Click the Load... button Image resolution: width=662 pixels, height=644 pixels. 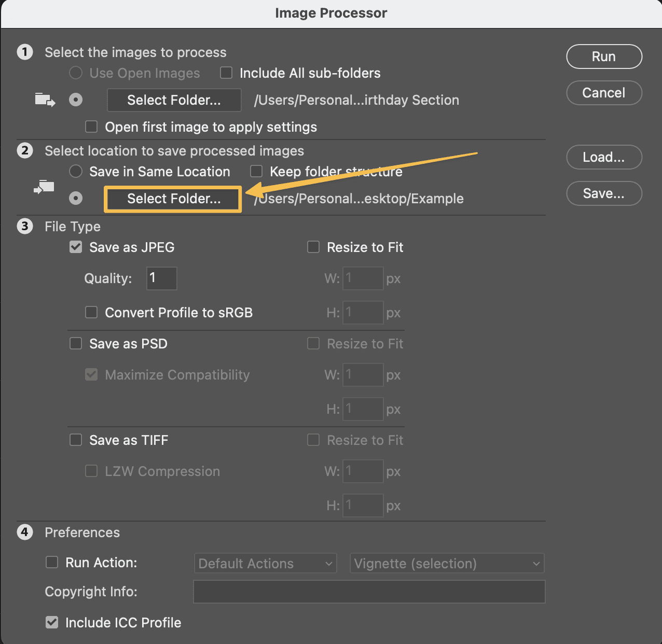604,157
